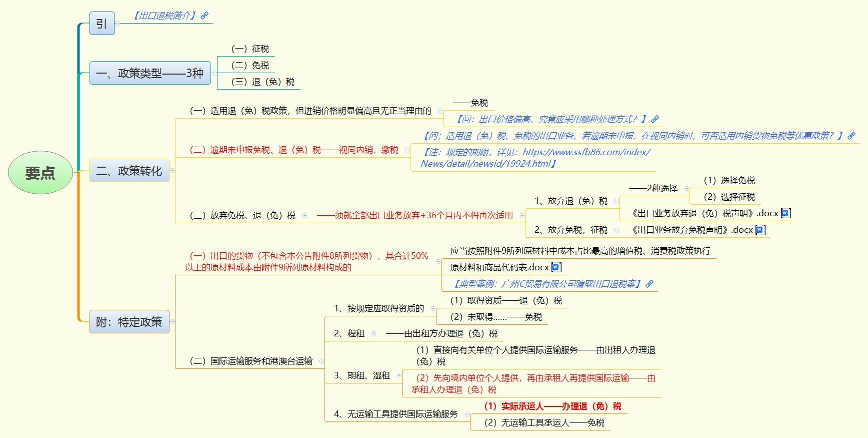This screenshot has height=438, width=868.
Task: Select the 一、政策类型——3种 topic
Action: coord(150,73)
